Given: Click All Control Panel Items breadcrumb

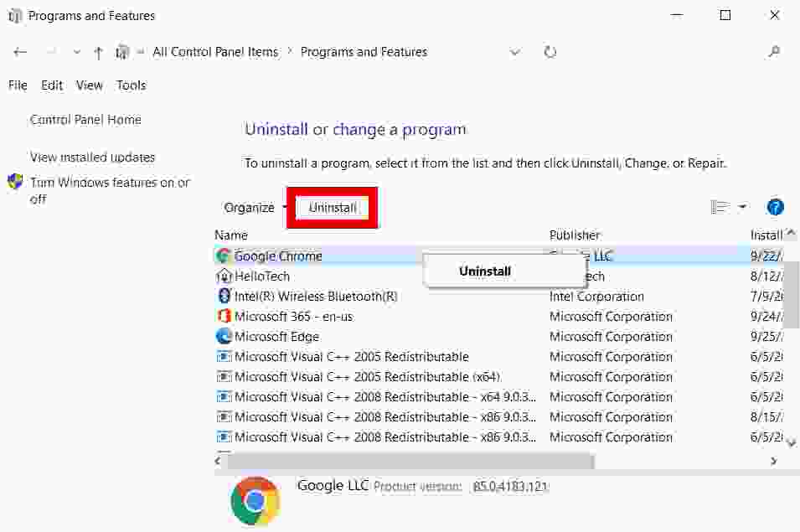Looking at the screenshot, I should (x=215, y=52).
